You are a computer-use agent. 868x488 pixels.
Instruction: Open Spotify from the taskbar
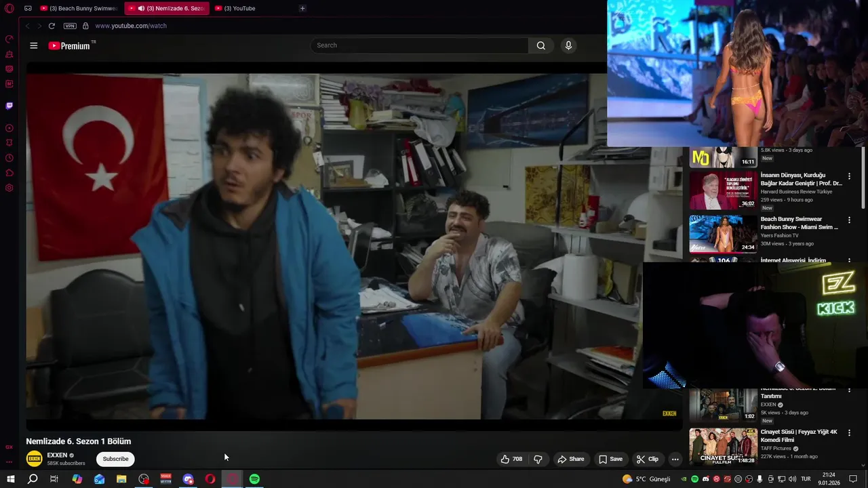pyautogui.click(x=254, y=479)
